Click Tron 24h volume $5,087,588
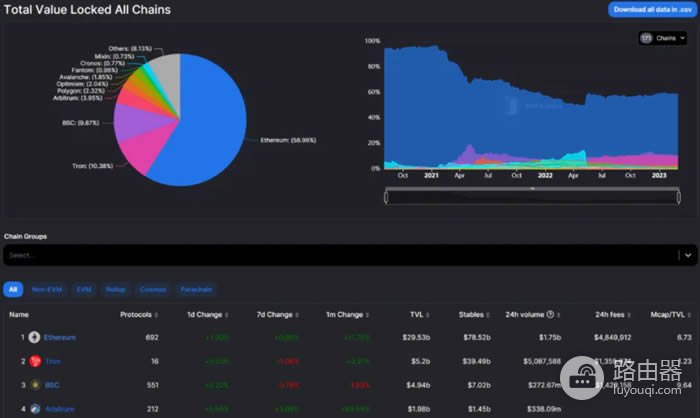700x418 pixels. [542, 361]
